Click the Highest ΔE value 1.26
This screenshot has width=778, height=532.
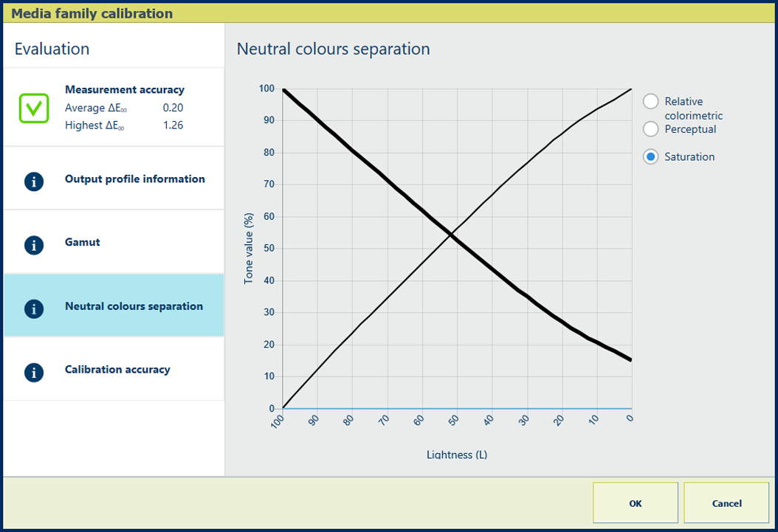(x=173, y=125)
